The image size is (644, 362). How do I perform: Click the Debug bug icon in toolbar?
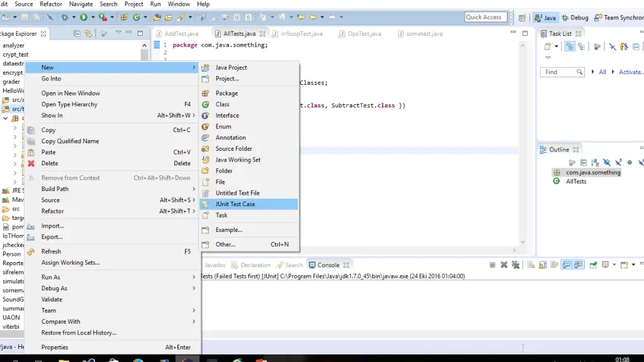pos(65,17)
